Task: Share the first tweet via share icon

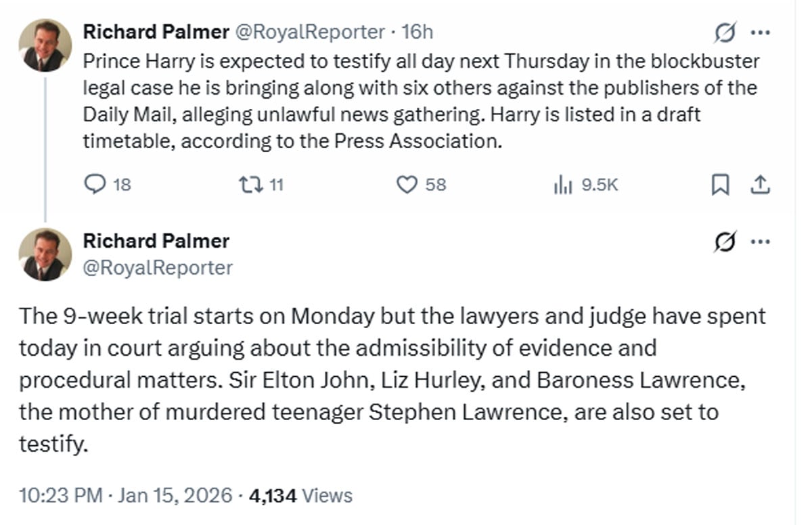Action: point(759,184)
